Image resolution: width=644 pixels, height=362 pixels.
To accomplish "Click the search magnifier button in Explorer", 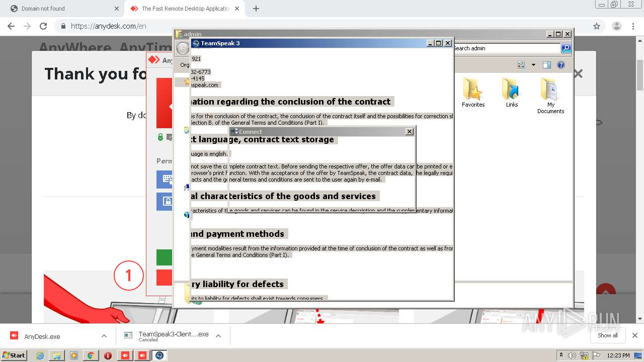I will [566, 48].
